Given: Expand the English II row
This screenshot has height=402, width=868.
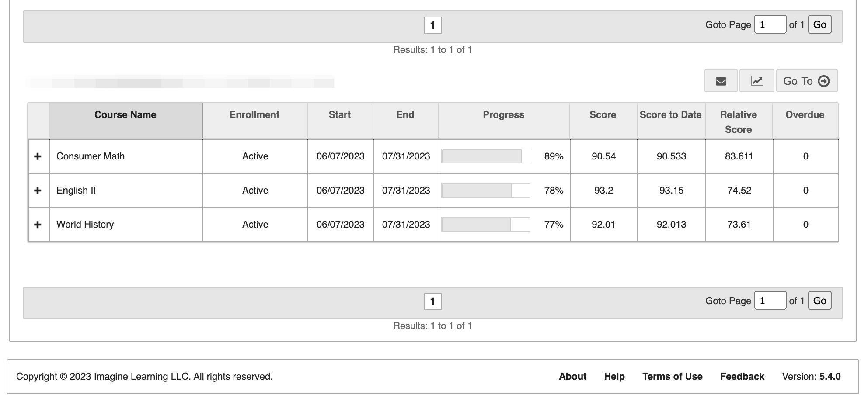Looking at the screenshot, I should coord(38,191).
